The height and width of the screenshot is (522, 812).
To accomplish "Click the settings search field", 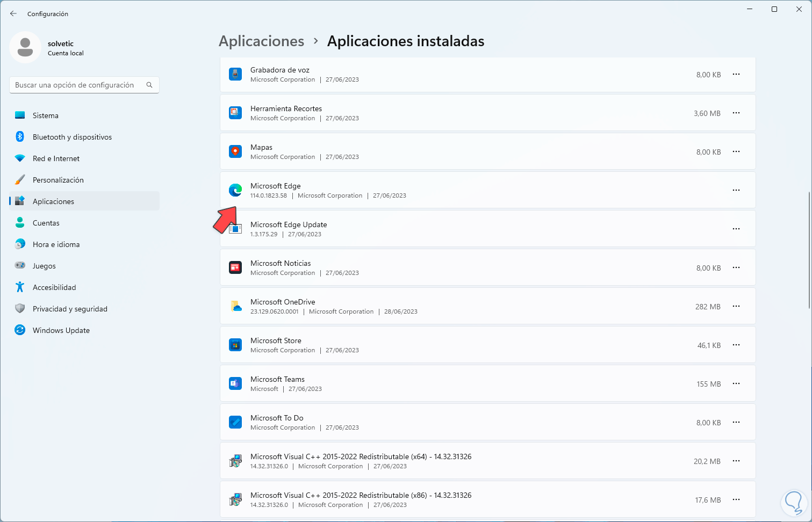I will [x=78, y=85].
